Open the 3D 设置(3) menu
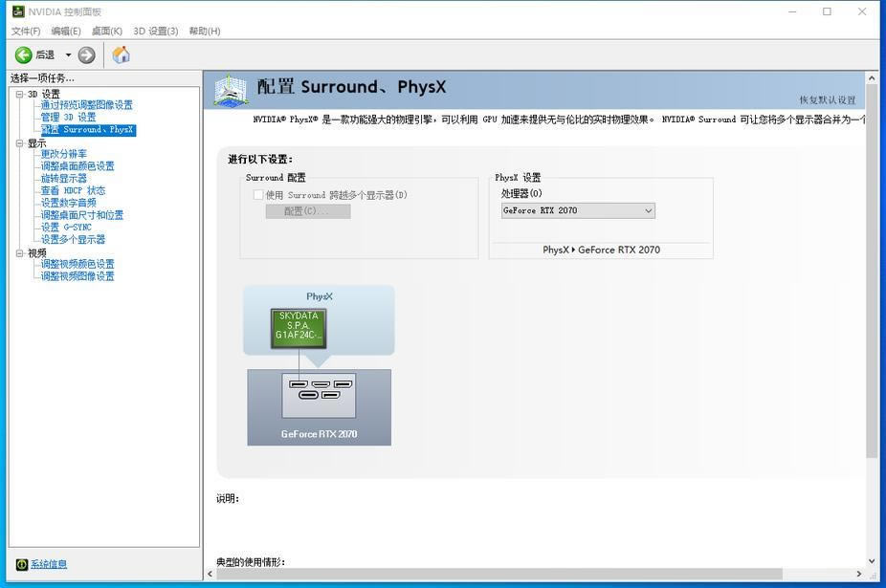 (155, 31)
